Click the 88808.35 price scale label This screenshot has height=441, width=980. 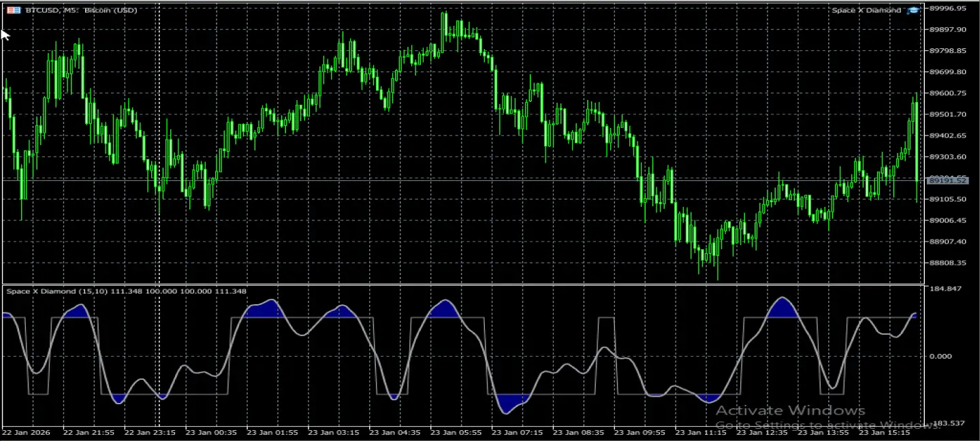pyautogui.click(x=947, y=263)
